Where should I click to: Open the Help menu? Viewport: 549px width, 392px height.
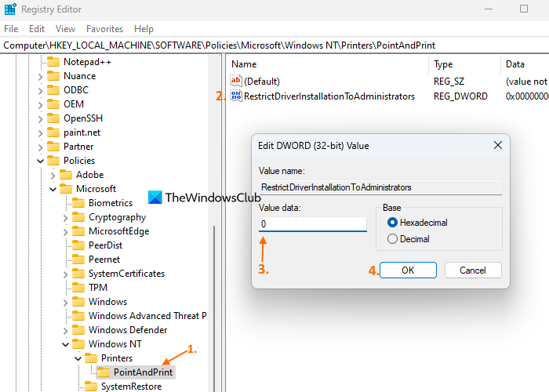click(x=144, y=29)
